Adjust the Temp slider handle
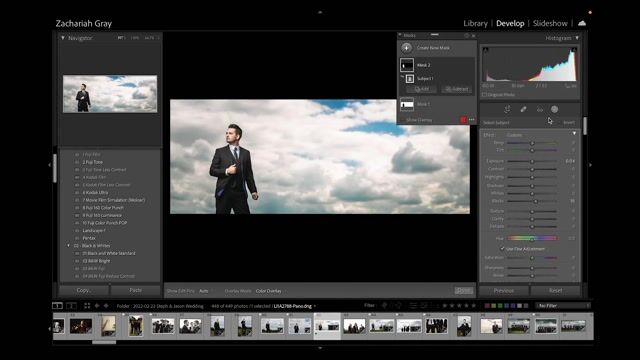 click(x=532, y=143)
